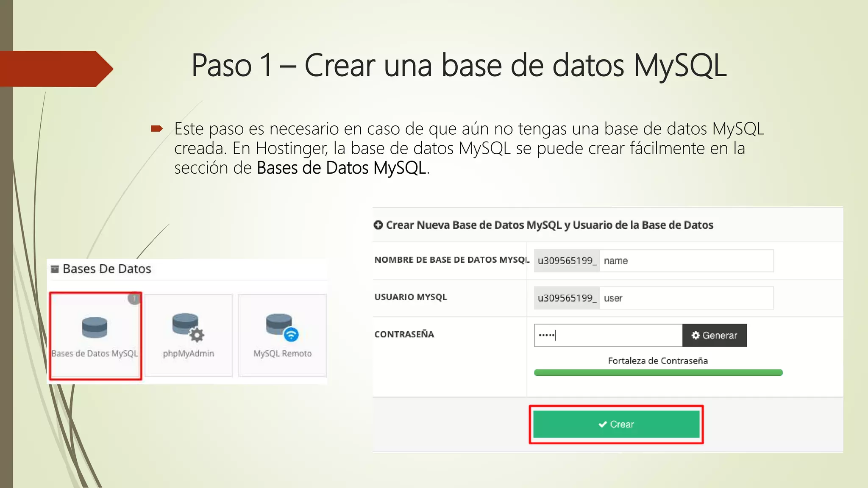Click the green password strength bar
Viewport: 868px width, 488px height.
tap(658, 373)
